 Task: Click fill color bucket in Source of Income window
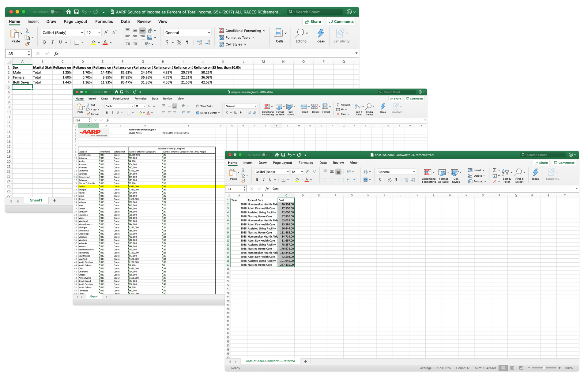click(93, 42)
